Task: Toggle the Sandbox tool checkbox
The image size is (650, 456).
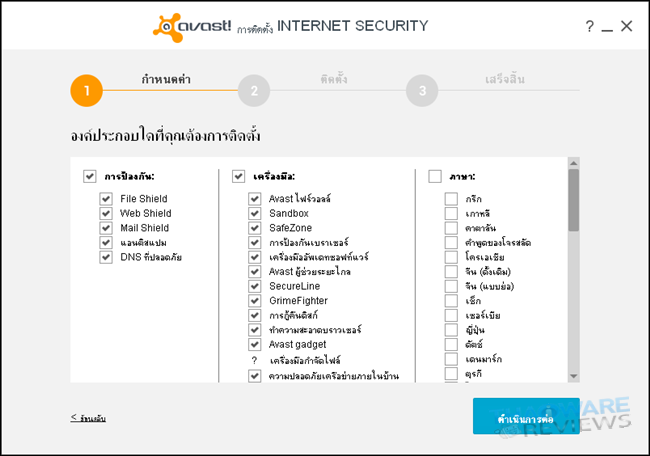Action: tap(255, 213)
